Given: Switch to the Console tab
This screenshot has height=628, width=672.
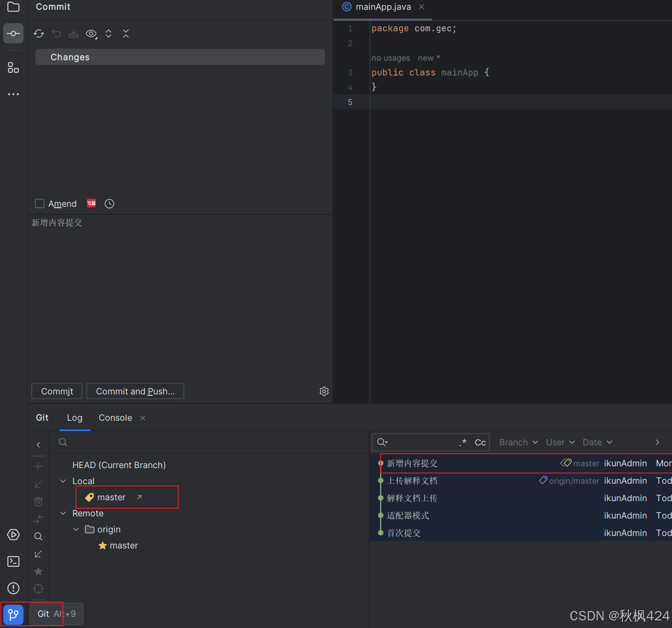Looking at the screenshot, I should (115, 418).
